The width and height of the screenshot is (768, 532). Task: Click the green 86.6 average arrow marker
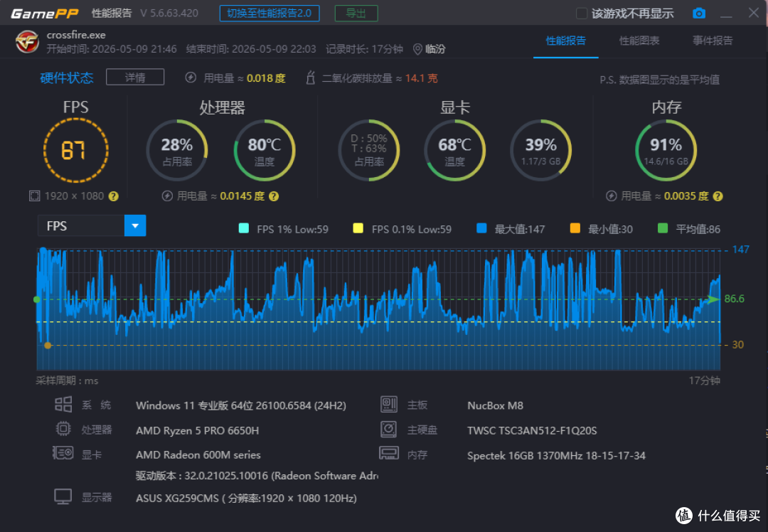click(714, 299)
